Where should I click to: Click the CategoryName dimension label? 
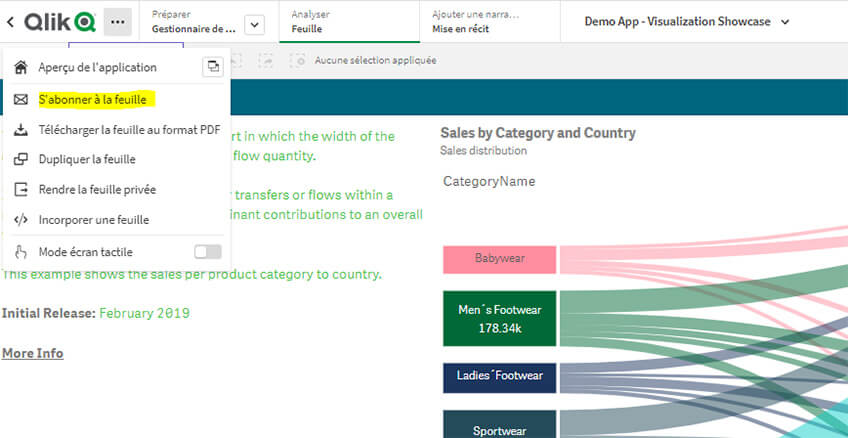click(489, 181)
